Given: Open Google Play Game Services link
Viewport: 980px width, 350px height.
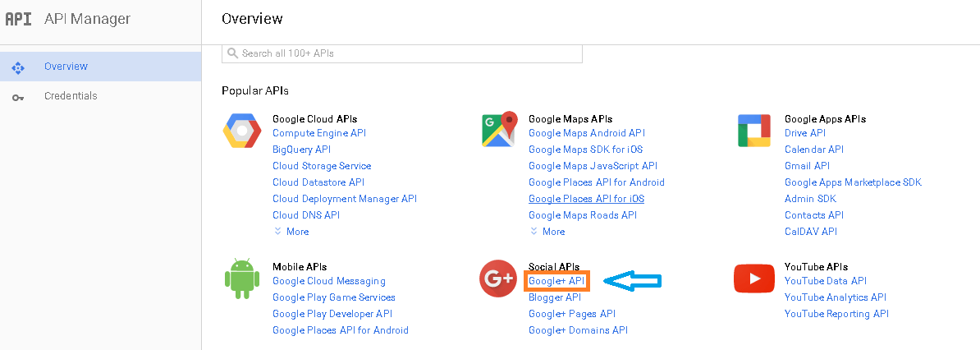Looking at the screenshot, I should point(334,297).
